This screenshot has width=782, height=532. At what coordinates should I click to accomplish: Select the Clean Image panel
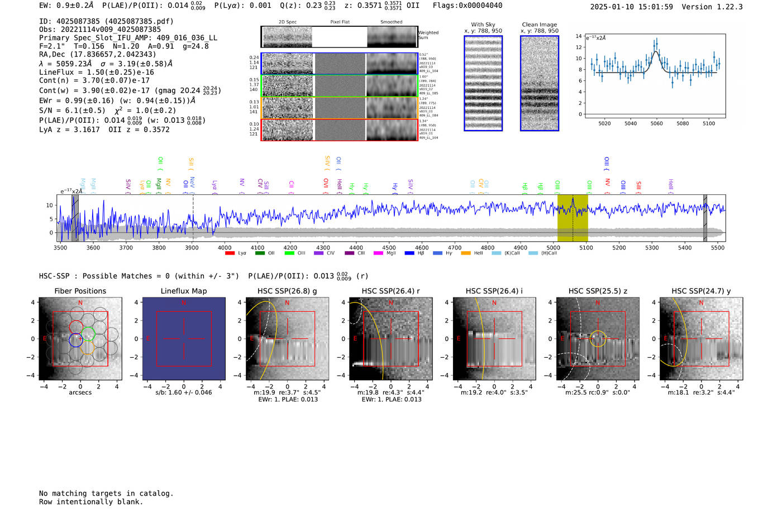click(540, 83)
